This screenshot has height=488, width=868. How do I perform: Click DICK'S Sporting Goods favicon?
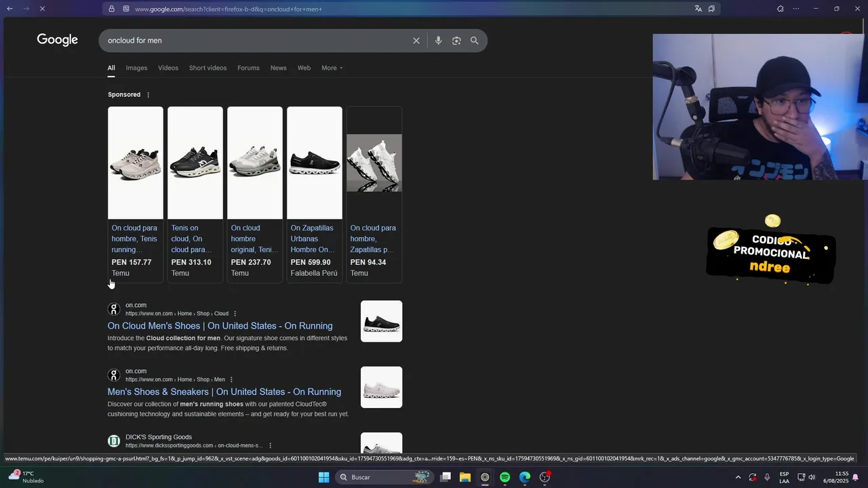114,441
